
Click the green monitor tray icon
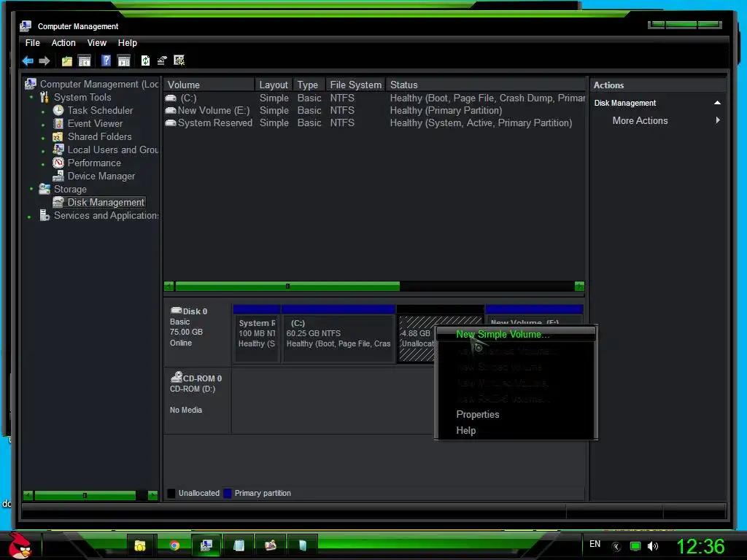click(x=635, y=546)
